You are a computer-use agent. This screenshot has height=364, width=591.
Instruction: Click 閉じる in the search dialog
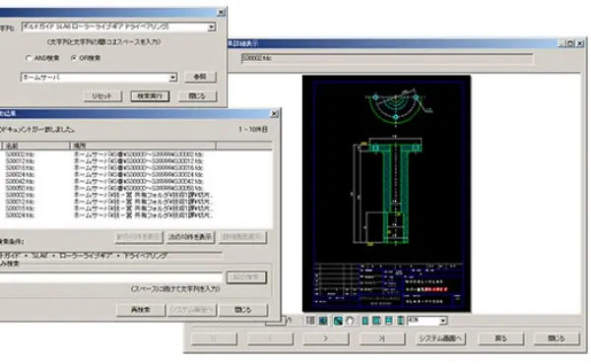pos(197,96)
